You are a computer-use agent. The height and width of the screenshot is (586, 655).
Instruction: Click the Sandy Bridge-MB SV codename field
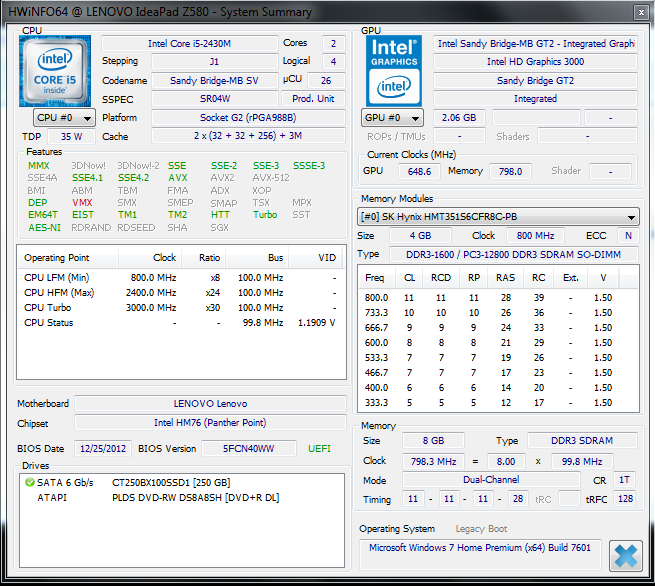tap(214, 80)
